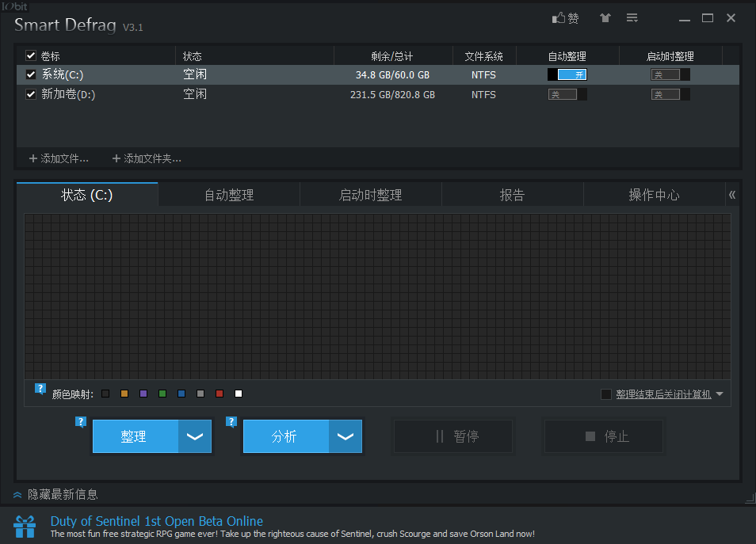Image resolution: width=756 pixels, height=544 pixels.
Task: Click the help icon beside 整理 button
Action: [81, 422]
